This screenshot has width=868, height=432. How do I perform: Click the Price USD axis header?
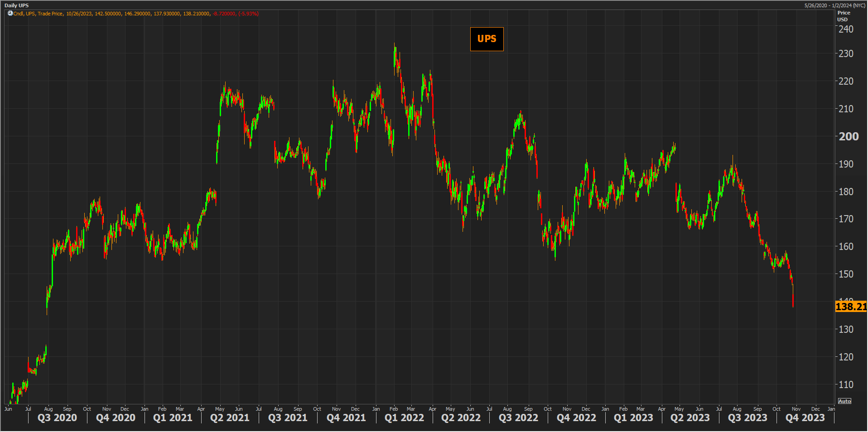pos(843,16)
